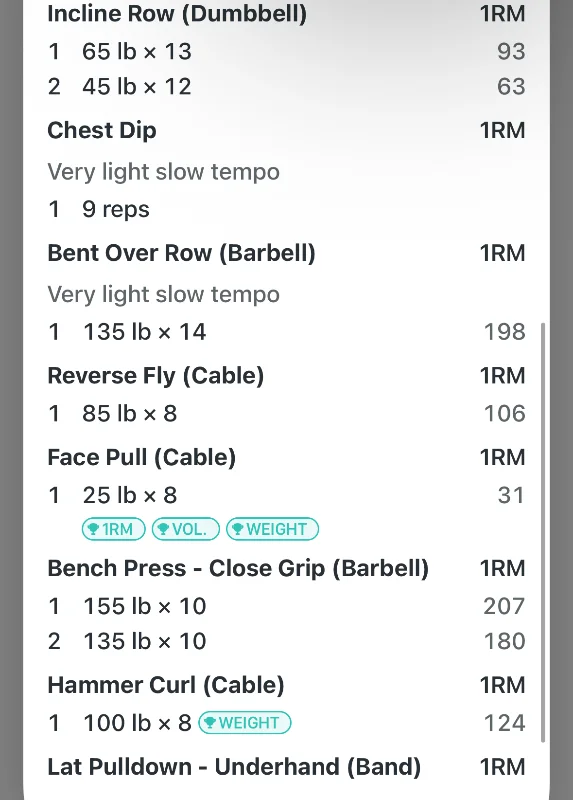573x800 pixels.
Task: Open the Chest Dip exercise
Action: [x=102, y=131]
